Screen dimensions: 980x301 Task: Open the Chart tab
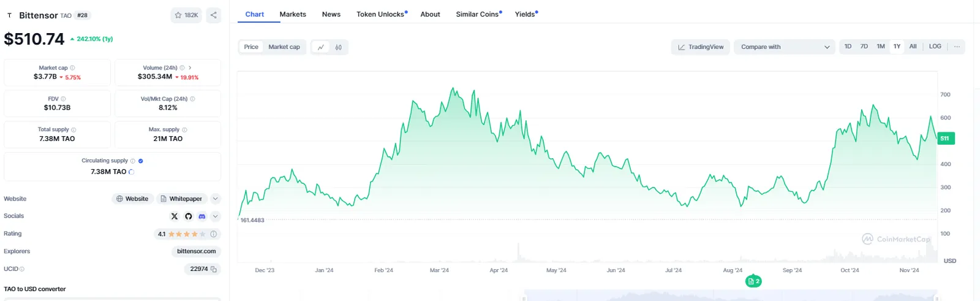pyautogui.click(x=255, y=14)
